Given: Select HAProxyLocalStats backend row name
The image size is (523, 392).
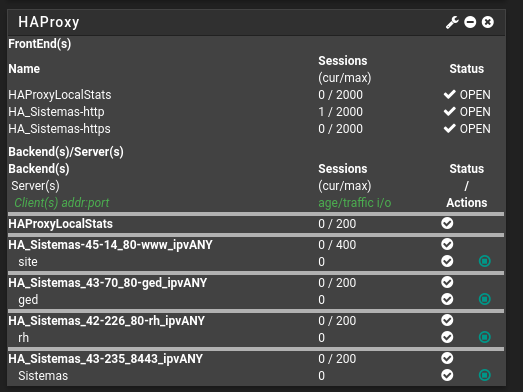Looking at the screenshot, I should point(60,224).
